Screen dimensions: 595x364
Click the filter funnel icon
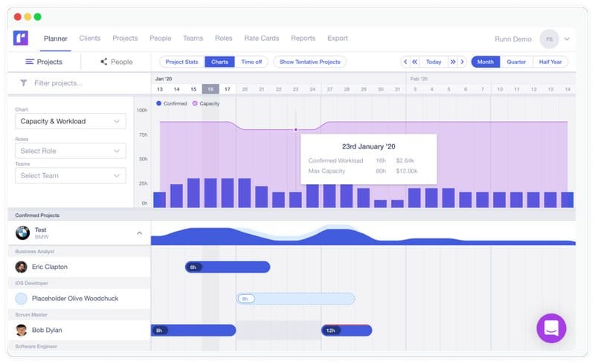point(24,83)
